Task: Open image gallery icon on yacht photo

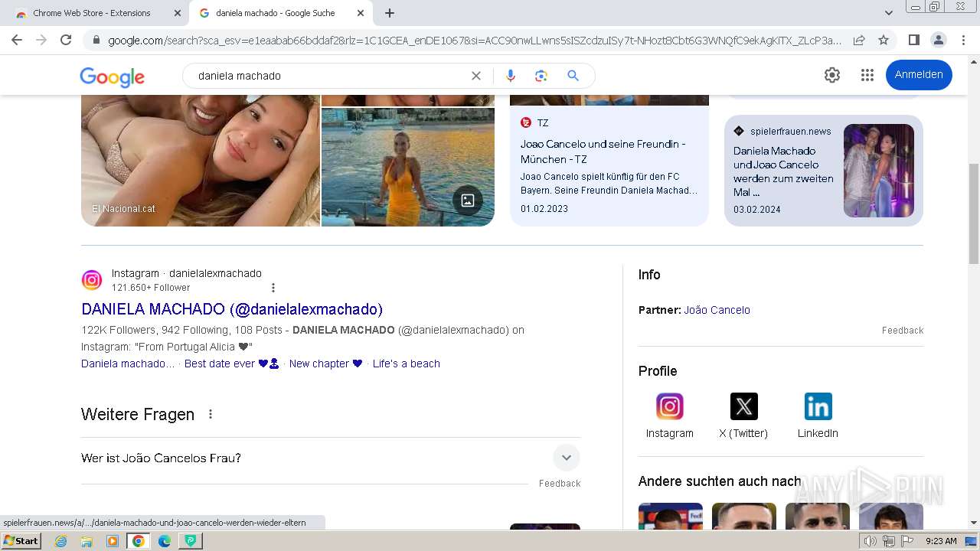Action: 468,201
